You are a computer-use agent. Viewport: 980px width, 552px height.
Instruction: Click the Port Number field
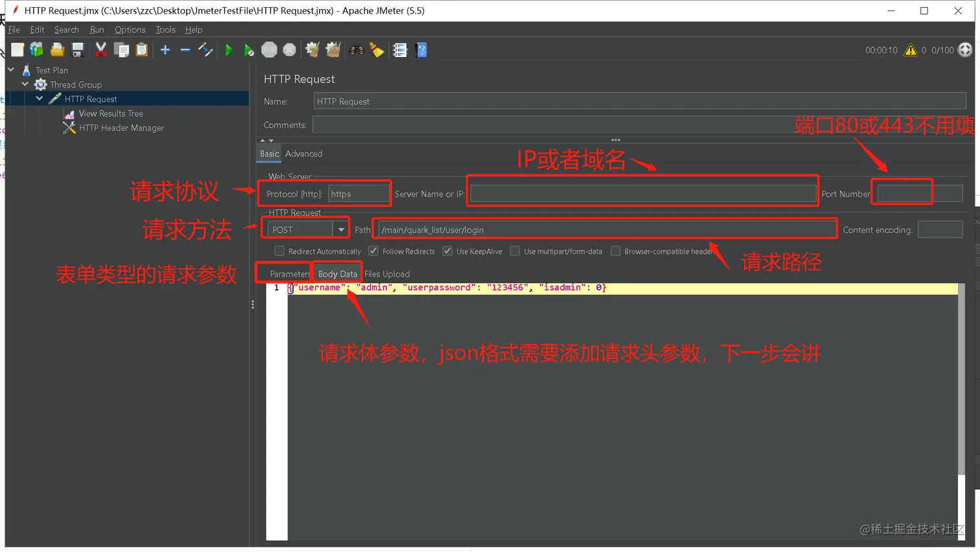point(920,193)
